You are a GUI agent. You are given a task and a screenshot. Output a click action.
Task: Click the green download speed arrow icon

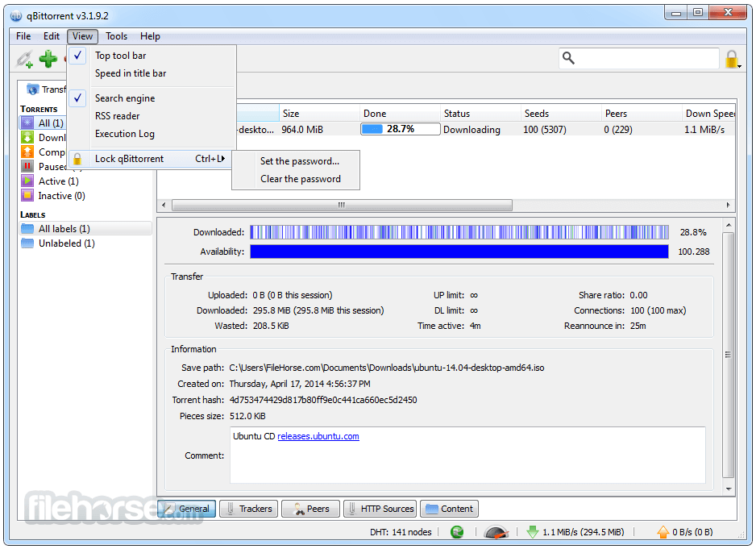[532, 531]
